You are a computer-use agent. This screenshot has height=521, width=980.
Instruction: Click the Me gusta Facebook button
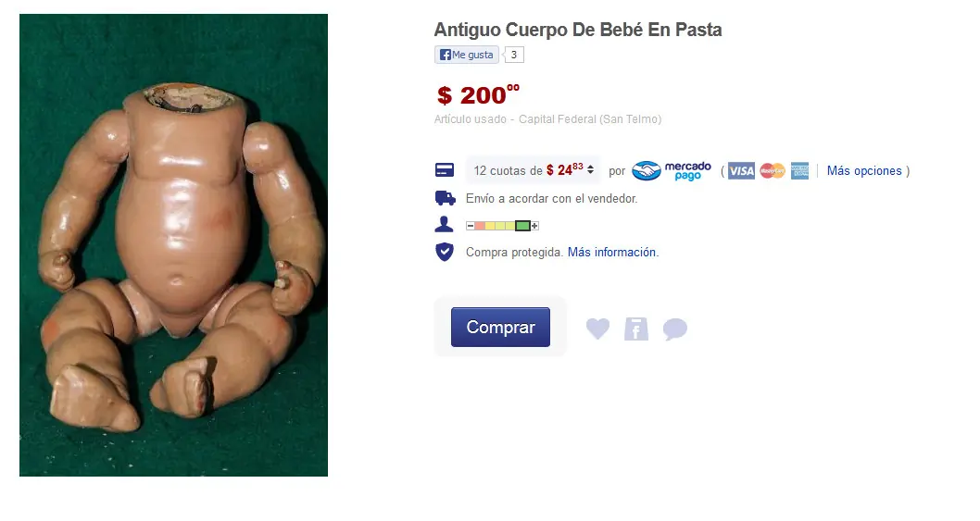[x=467, y=55]
